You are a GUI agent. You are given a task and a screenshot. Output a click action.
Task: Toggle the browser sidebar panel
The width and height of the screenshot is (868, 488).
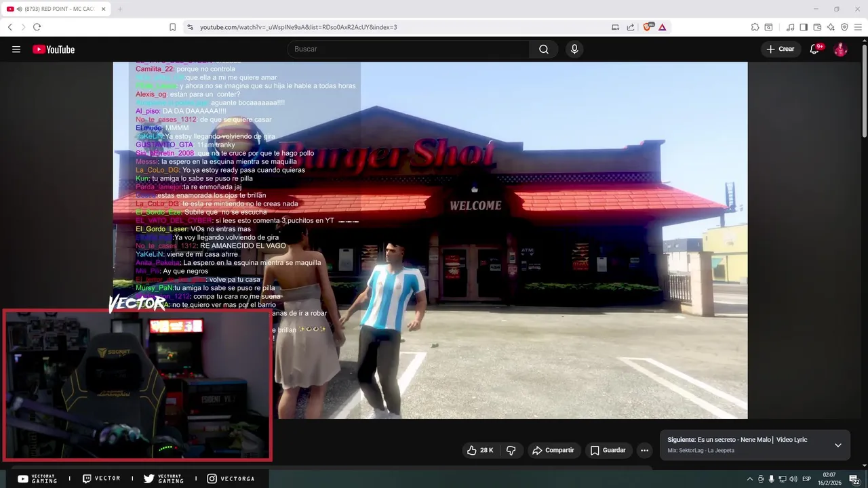(804, 27)
